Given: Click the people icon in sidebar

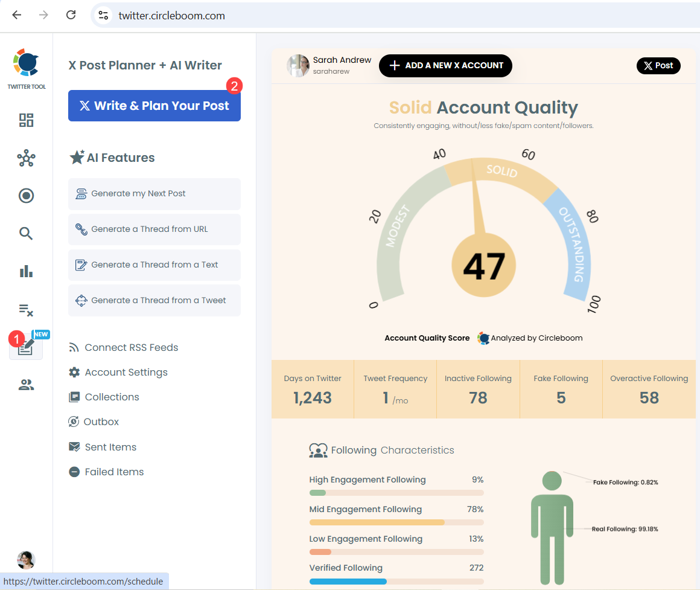Looking at the screenshot, I should (x=26, y=385).
